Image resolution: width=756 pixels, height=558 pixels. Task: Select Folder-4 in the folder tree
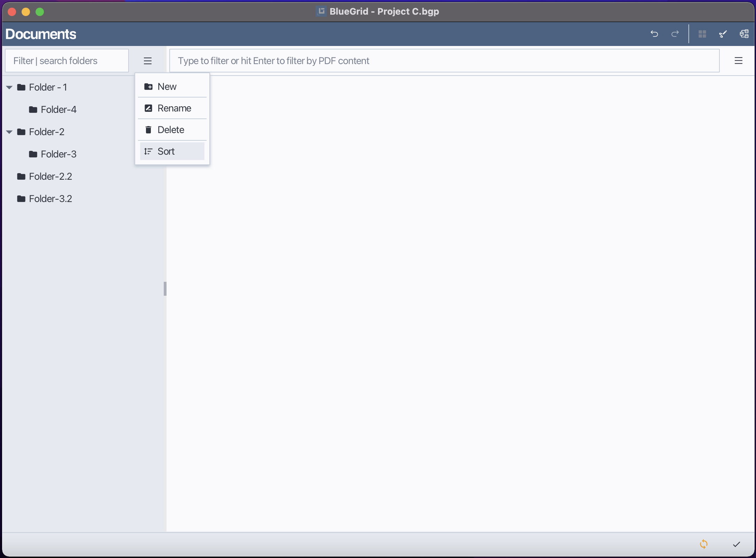[59, 109]
